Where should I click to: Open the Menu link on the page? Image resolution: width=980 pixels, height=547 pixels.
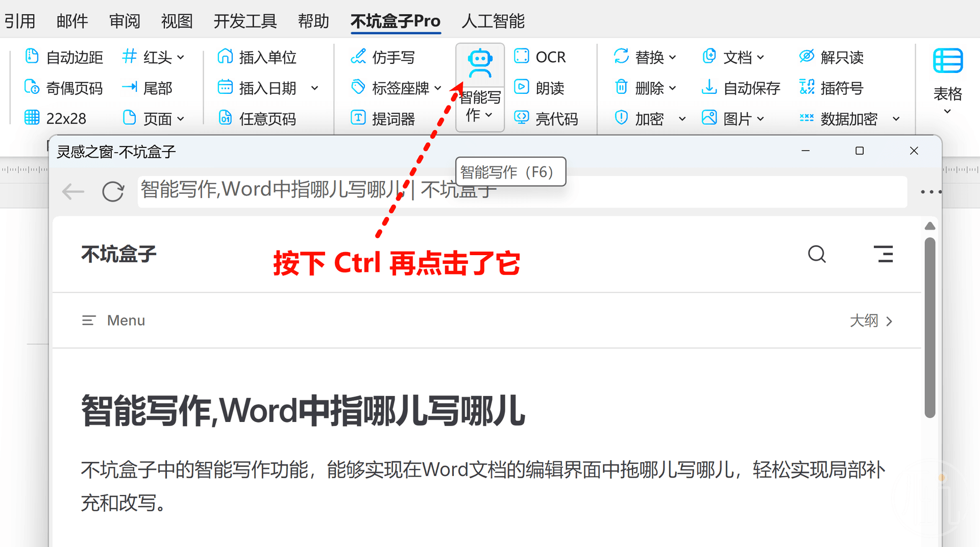pos(114,320)
